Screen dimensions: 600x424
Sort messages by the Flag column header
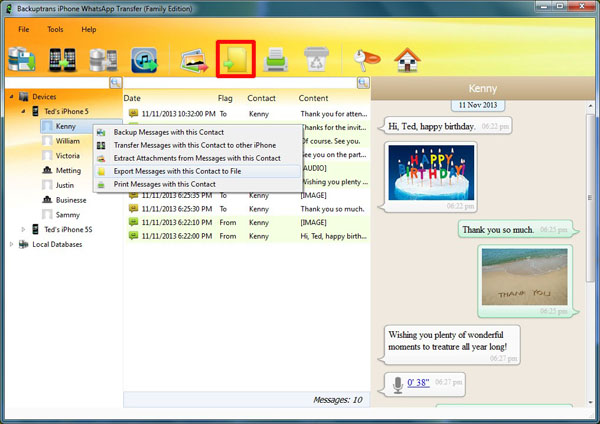(x=225, y=98)
